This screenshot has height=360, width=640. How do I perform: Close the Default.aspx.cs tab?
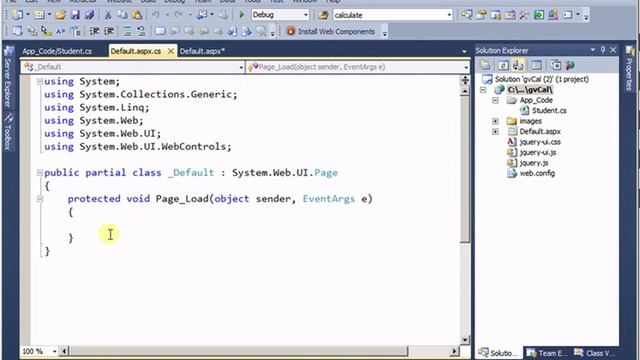click(171, 51)
